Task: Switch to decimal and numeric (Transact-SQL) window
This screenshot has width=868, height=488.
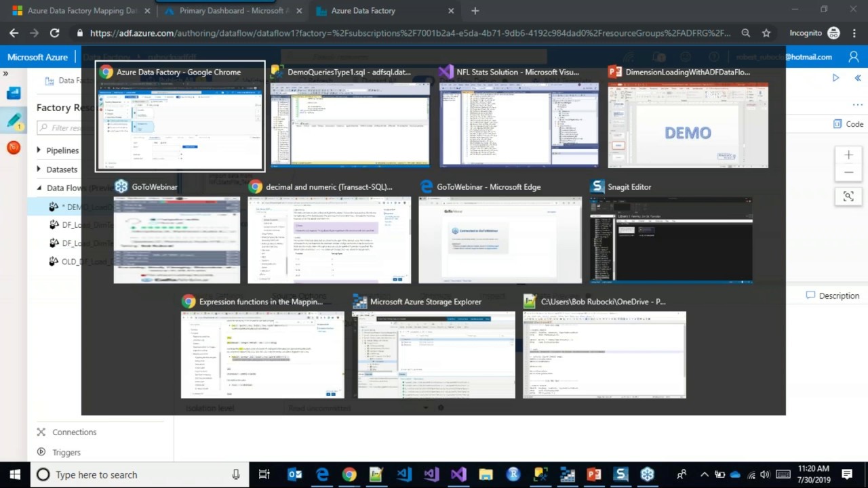Action: click(x=329, y=232)
